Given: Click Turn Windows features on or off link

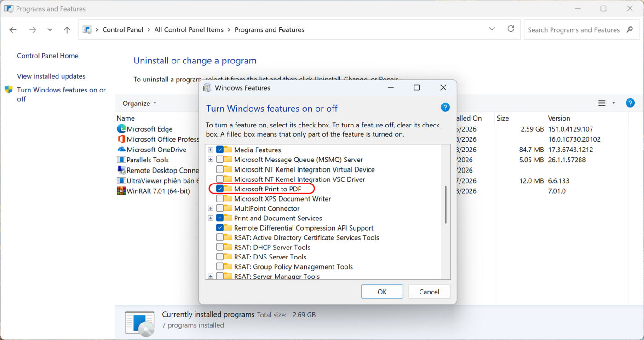Looking at the screenshot, I should tap(61, 94).
